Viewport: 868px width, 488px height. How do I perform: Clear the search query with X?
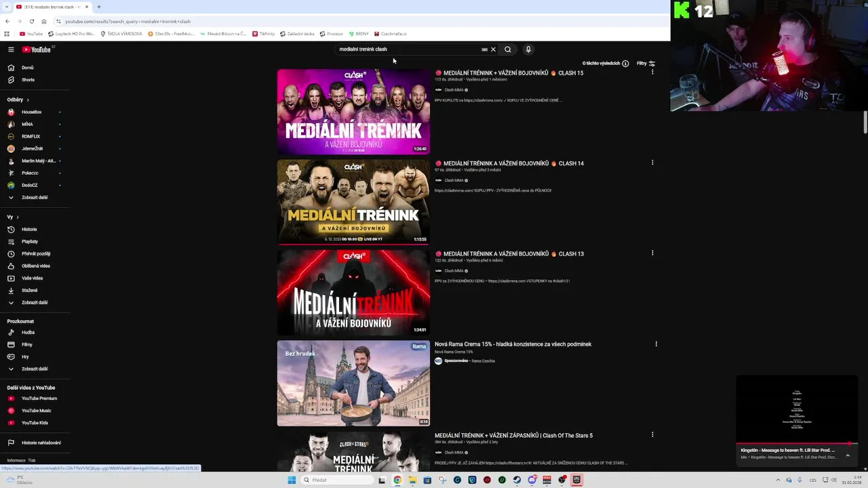pos(493,49)
